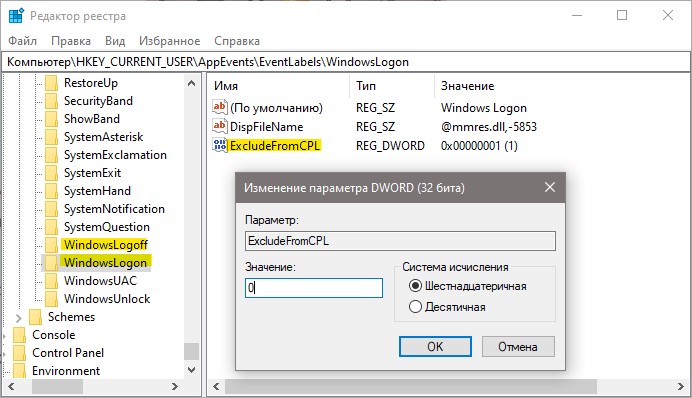Expand the Schemes tree node
The image size is (692, 398).
(x=19, y=317)
